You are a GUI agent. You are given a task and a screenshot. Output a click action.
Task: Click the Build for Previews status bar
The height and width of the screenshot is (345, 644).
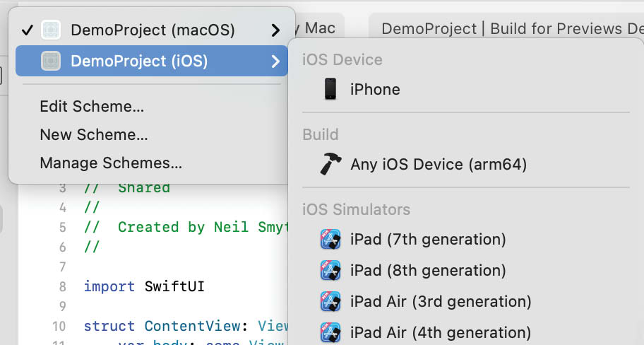(506, 28)
